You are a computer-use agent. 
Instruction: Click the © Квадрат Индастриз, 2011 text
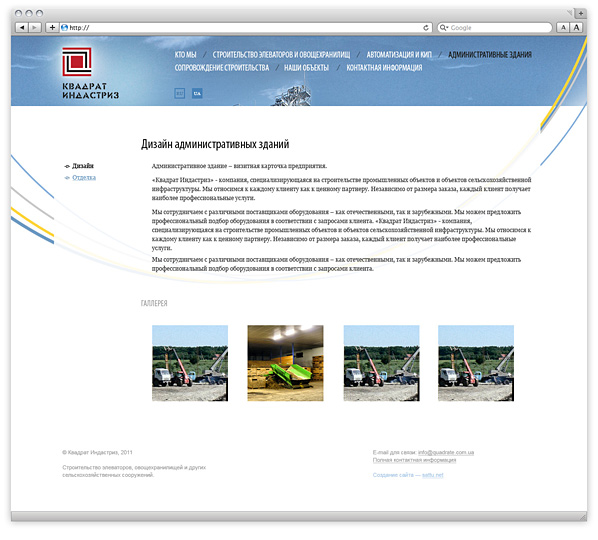click(x=97, y=452)
